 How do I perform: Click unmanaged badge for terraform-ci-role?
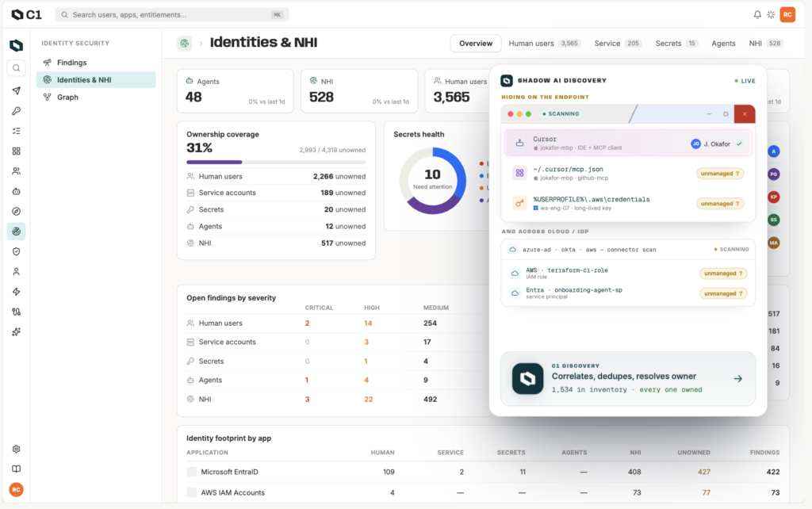click(723, 274)
